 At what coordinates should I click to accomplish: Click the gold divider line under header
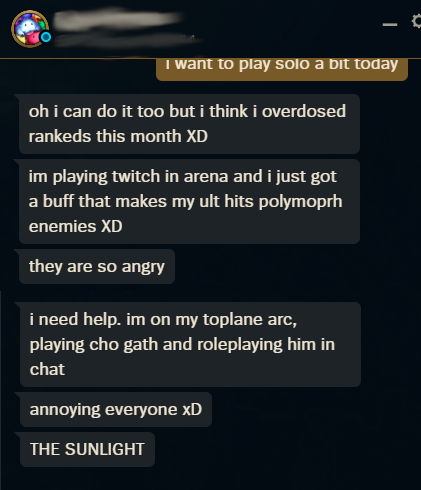[210, 59]
